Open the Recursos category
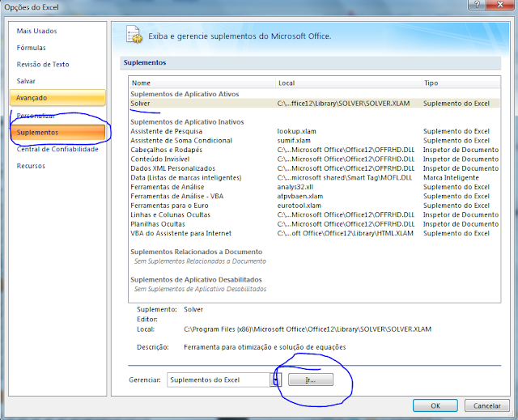The width and height of the screenshot is (518, 420). click(31, 166)
